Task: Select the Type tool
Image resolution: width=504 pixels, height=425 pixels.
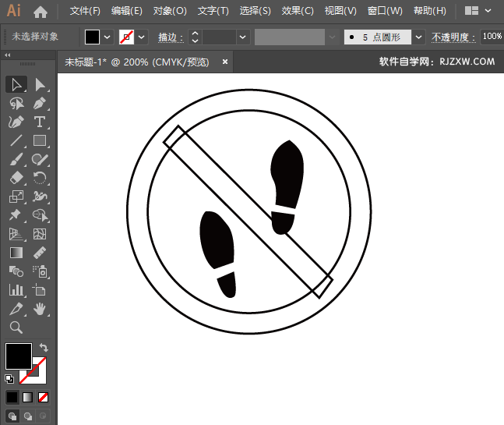Action: coord(40,122)
